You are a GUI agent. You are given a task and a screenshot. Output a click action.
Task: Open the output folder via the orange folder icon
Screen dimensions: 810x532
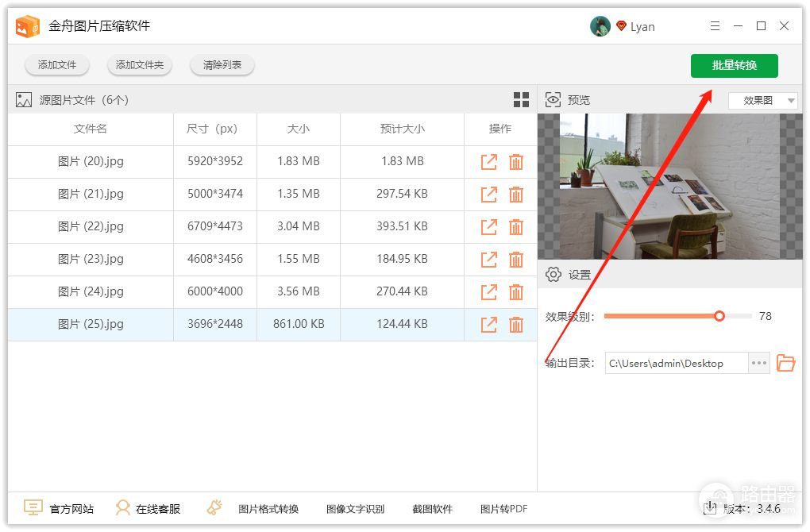tap(785, 364)
